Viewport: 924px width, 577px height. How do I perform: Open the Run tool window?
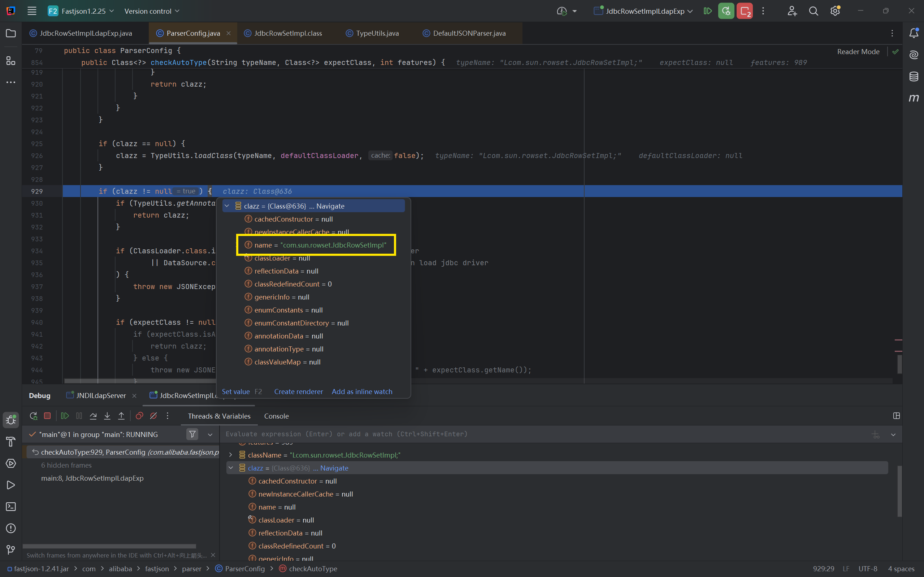click(11, 485)
